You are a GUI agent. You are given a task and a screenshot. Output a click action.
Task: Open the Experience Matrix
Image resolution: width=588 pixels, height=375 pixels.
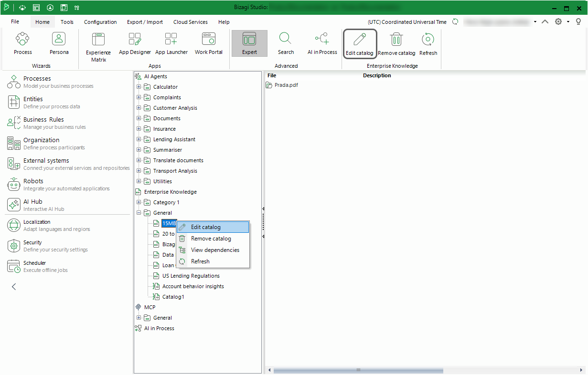click(x=98, y=47)
